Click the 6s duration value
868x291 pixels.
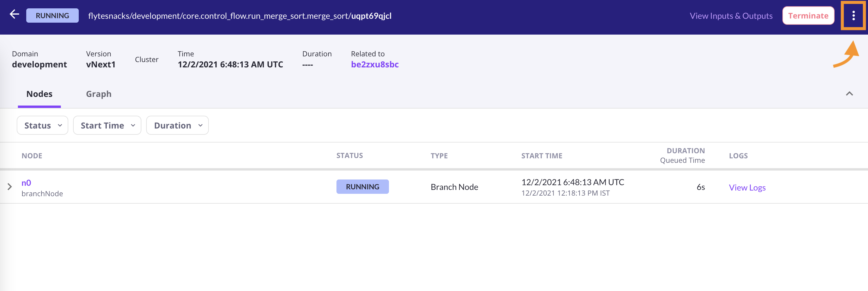[701, 187]
